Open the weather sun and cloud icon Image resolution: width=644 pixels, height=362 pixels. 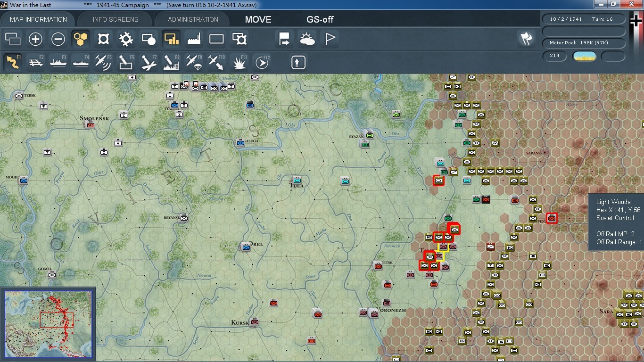pyautogui.click(x=307, y=39)
